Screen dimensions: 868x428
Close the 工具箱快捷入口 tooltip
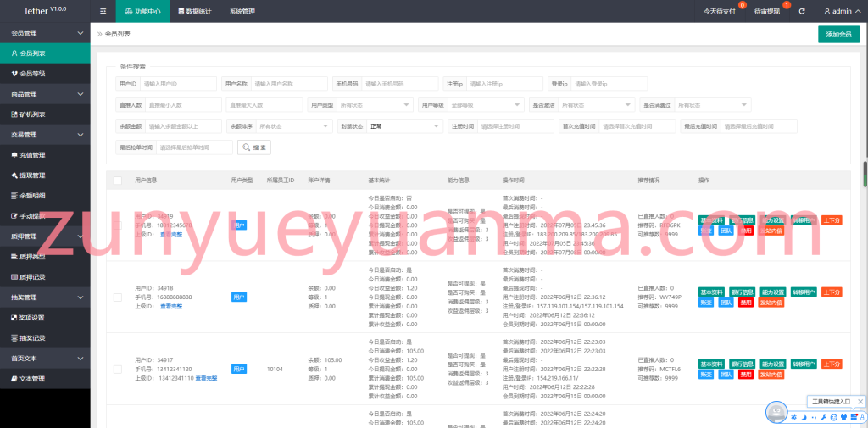point(860,402)
